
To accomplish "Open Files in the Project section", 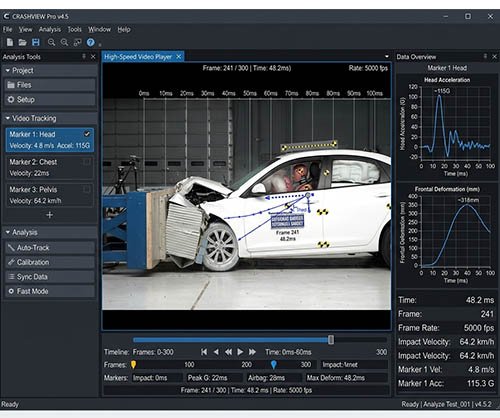I will click(x=50, y=85).
